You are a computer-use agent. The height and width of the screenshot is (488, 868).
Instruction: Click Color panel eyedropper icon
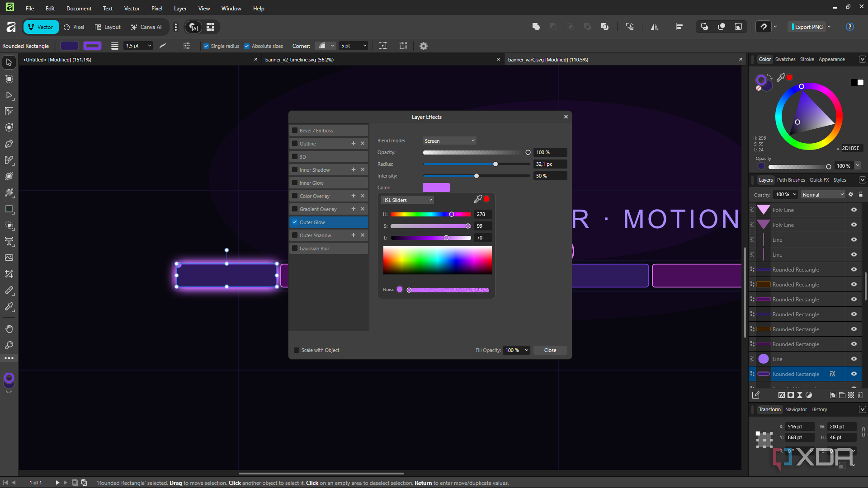pos(781,78)
